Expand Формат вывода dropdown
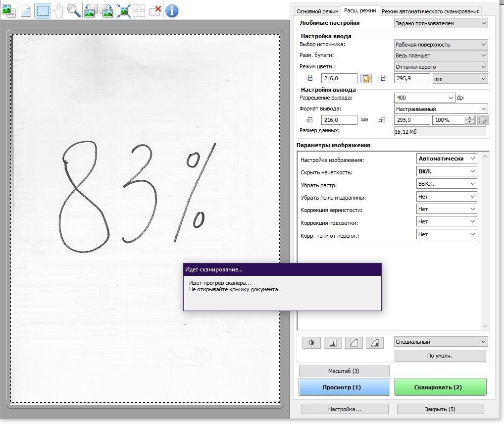 [x=441, y=108]
